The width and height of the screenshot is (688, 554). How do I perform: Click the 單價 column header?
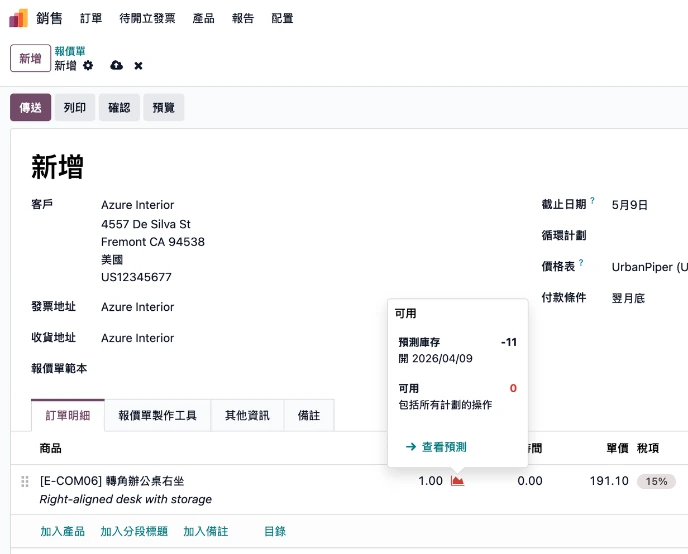tap(617, 448)
